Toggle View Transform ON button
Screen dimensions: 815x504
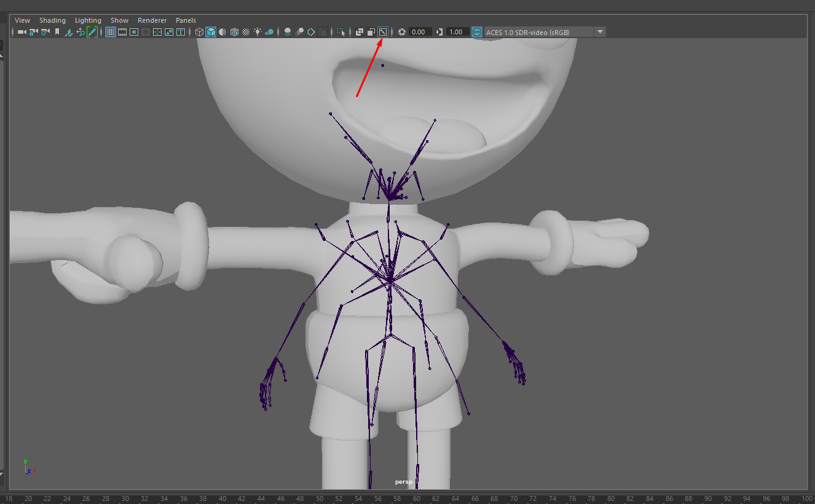477,32
